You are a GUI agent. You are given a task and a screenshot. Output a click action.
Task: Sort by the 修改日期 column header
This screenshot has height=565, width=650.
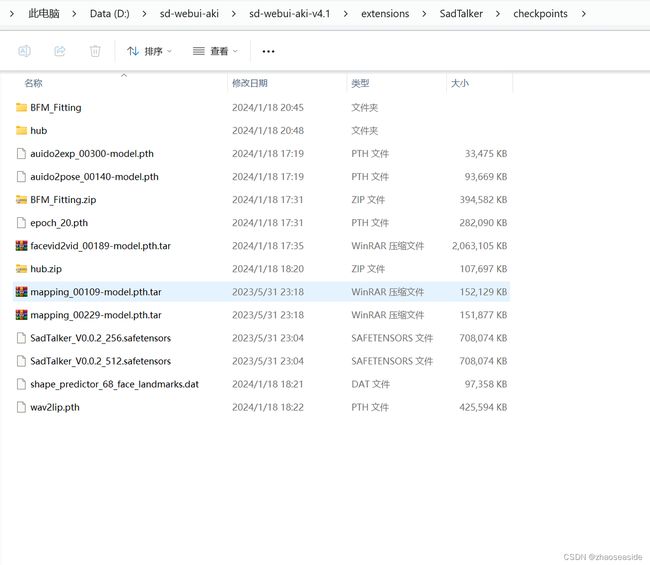point(250,83)
